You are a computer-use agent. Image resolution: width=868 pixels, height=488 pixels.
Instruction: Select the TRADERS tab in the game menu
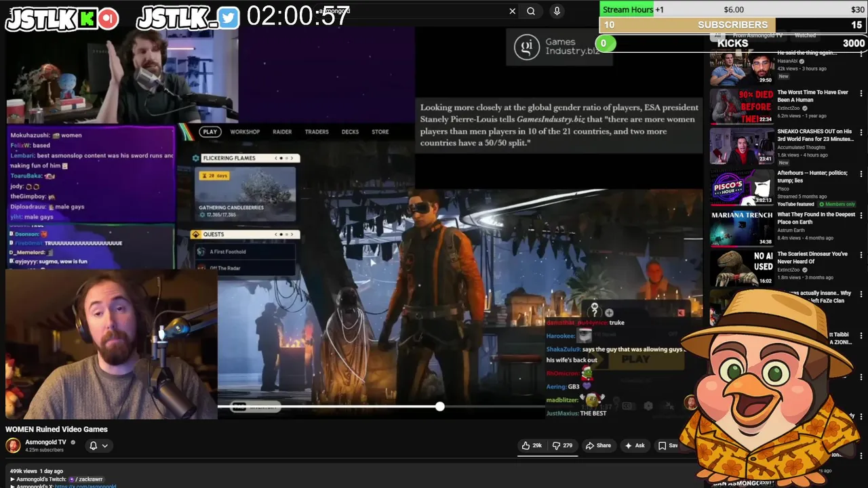[317, 131]
